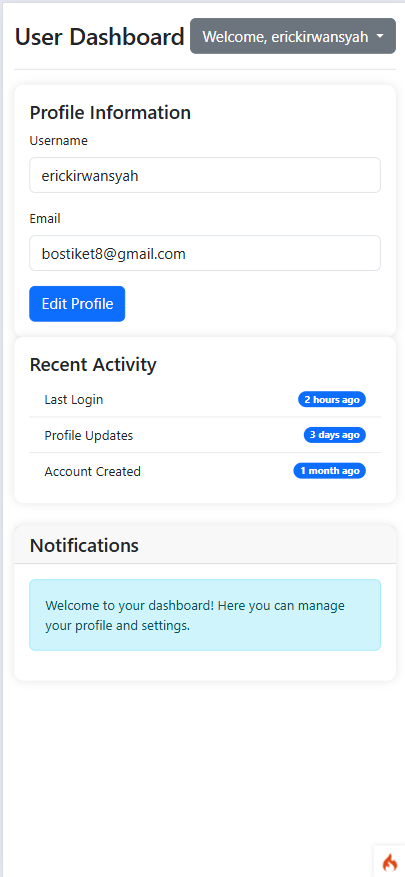
Task: Click the 2 hours ago badge
Action: coord(332,399)
